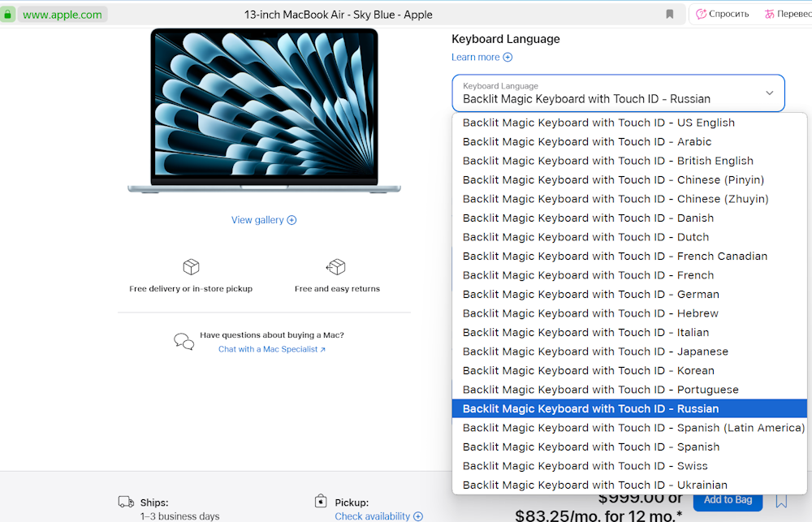Click the 'Have questions about buying a Mac?' text
Screen dimensions: 812x522
coord(272,335)
